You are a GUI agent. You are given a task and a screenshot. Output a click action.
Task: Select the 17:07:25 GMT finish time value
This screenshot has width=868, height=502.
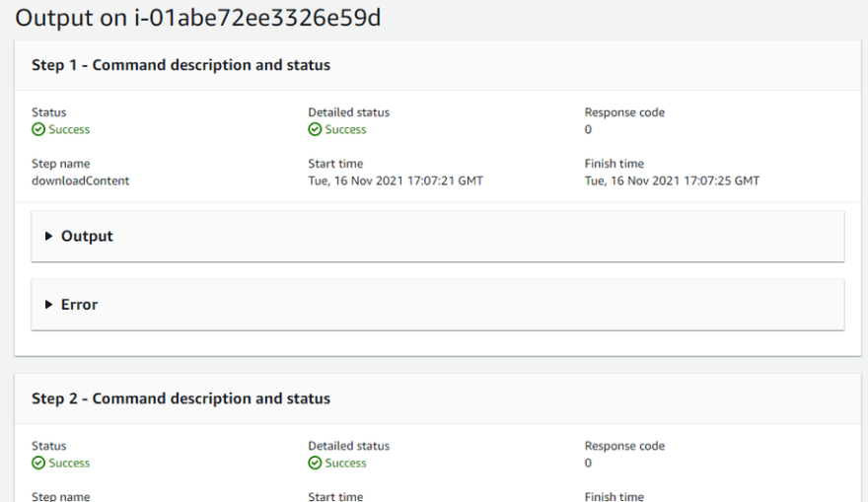click(x=672, y=181)
